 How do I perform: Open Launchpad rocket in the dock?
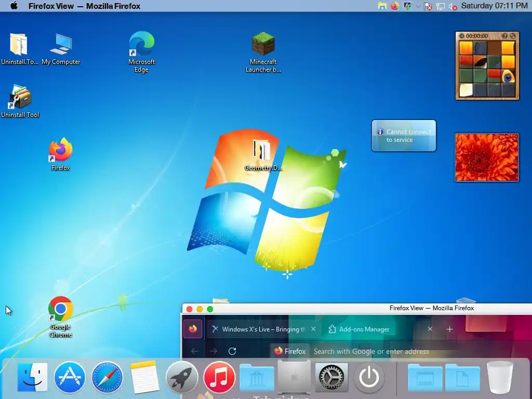coord(182,377)
